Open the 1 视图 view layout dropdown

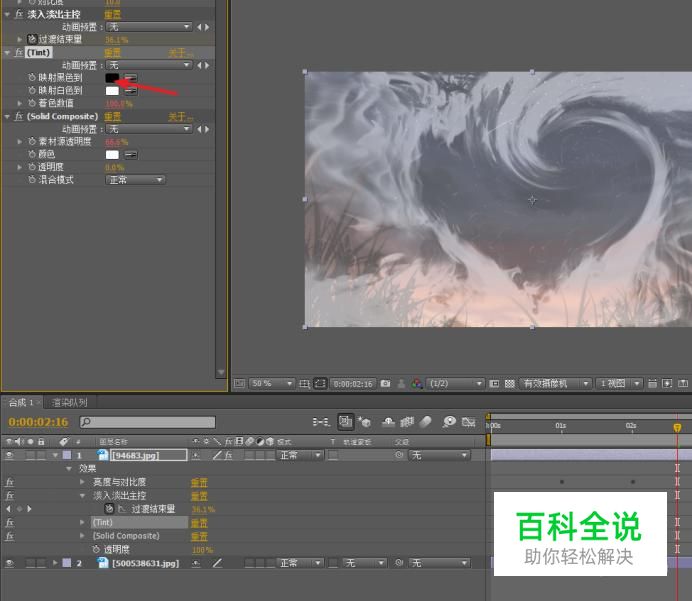pyautogui.click(x=619, y=383)
